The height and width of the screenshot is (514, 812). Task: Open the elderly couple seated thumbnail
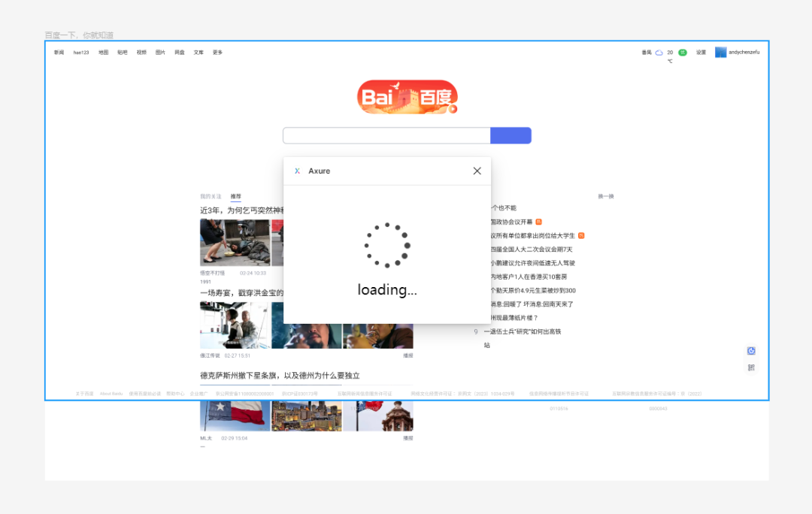click(235, 325)
